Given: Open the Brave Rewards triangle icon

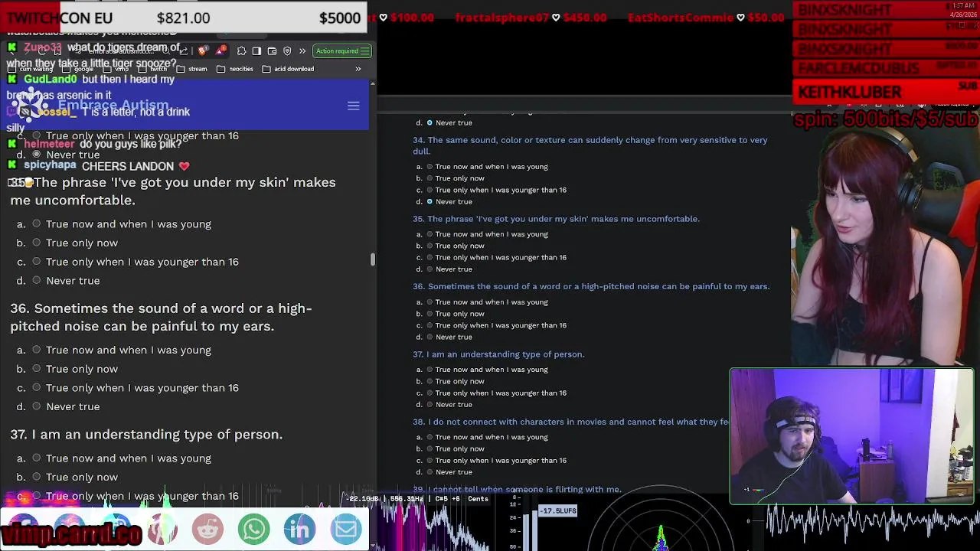Looking at the screenshot, I should [x=221, y=51].
